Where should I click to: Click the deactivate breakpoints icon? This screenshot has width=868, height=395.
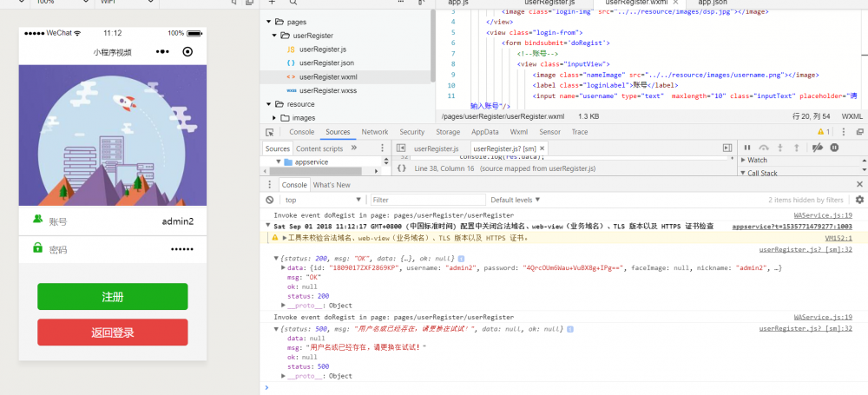click(817, 148)
